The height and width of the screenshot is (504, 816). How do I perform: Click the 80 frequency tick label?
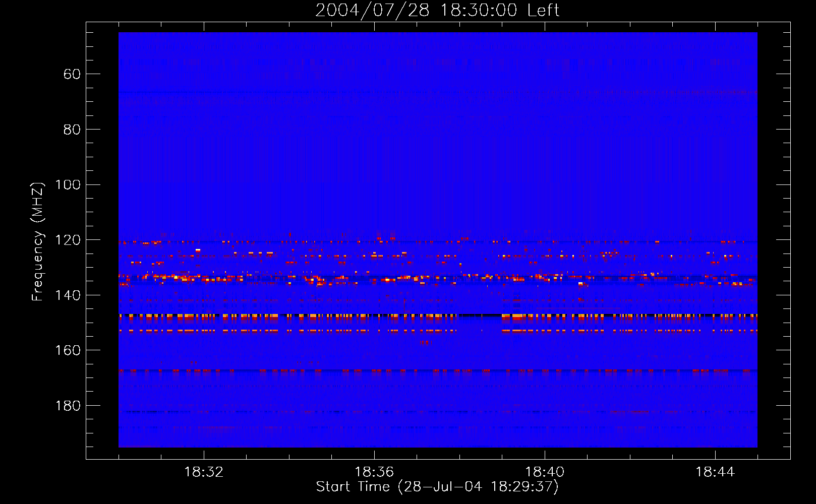click(x=72, y=130)
